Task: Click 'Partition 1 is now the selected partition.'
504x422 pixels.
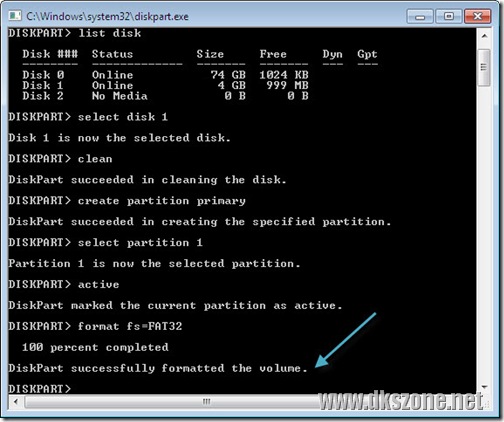Action: coord(155,263)
